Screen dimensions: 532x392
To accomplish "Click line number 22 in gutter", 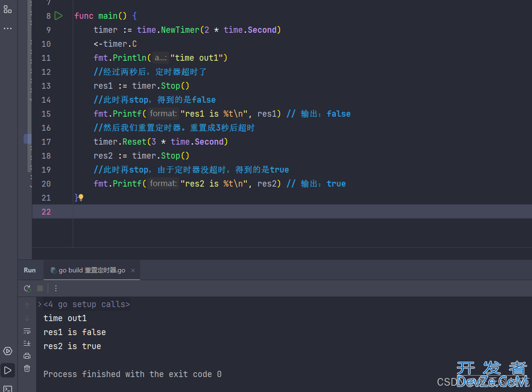I will (x=46, y=212).
